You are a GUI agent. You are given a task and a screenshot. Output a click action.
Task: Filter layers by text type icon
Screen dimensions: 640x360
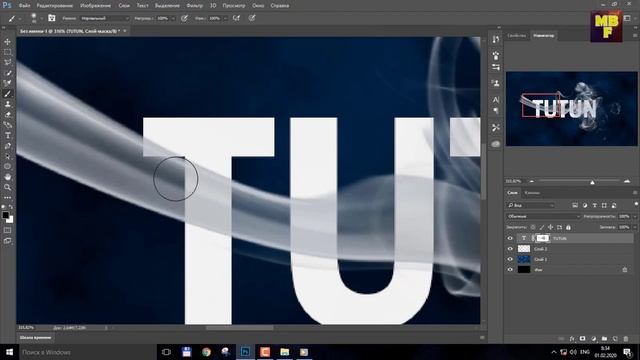[x=594, y=205]
